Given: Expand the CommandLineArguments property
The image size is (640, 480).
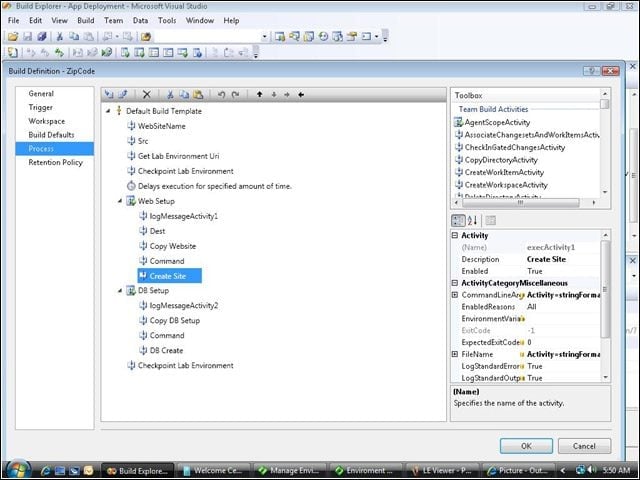Looking at the screenshot, I should pyautogui.click(x=455, y=295).
